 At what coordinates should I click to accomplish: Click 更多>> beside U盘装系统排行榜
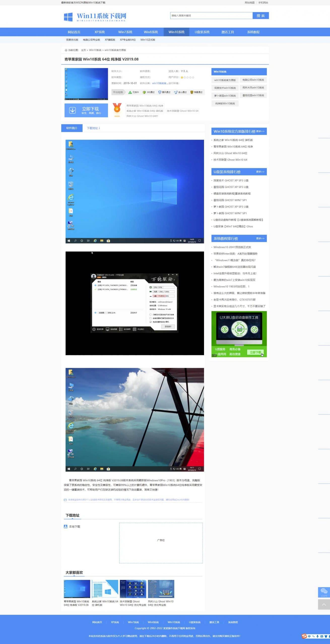point(260,172)
